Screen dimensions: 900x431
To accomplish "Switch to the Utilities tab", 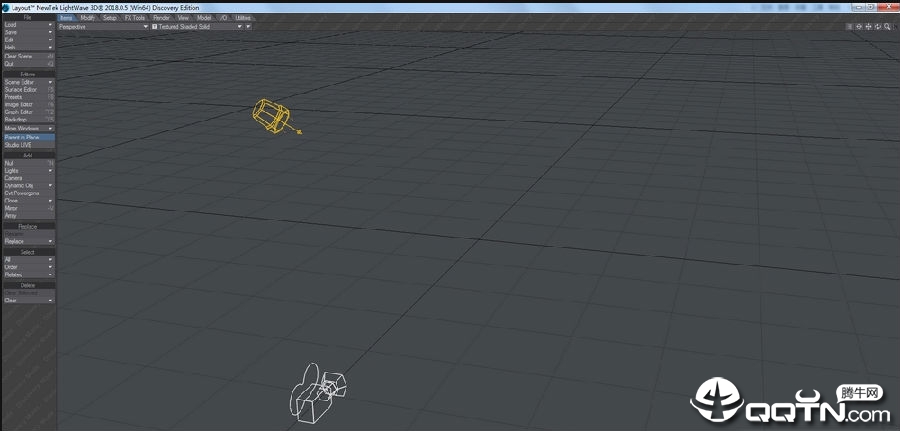I will (x=243, y=18).
